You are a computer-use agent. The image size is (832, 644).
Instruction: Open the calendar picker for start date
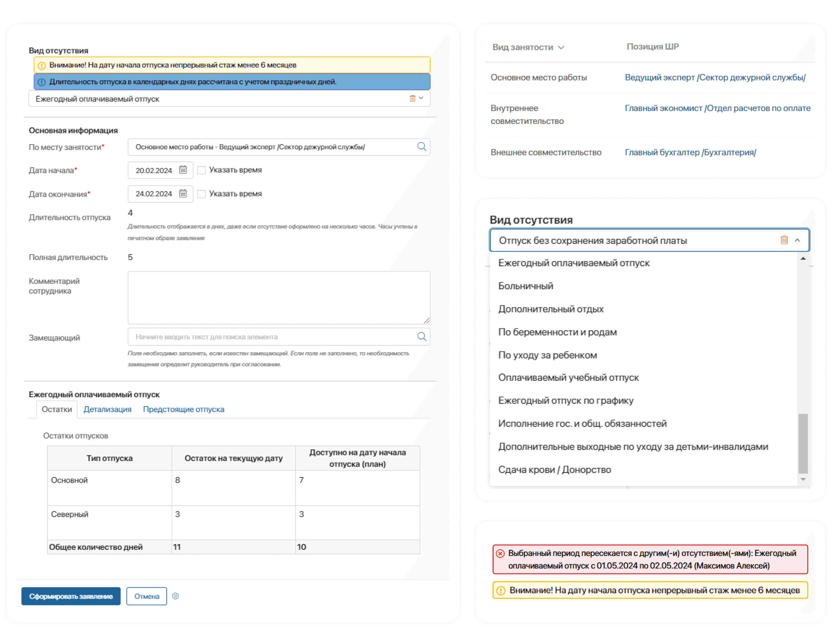coord(183,170)
